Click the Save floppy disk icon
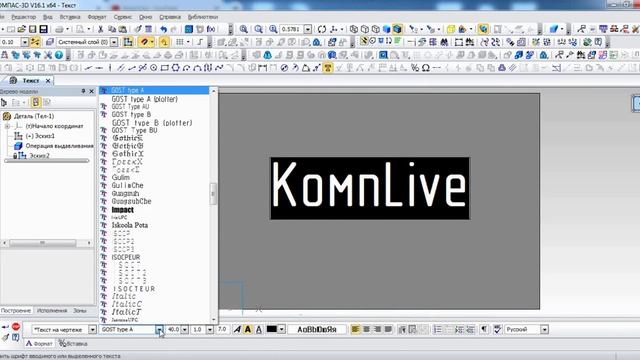Screen dimensions: 640x360 click(32, 29)
